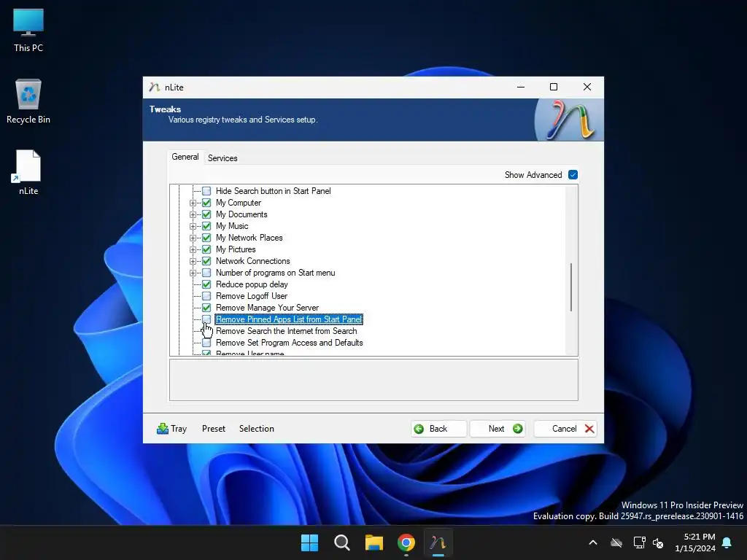Select Remove Search the Internet from Search text
The width and height of the screenshot is (747, 560).
click(x=286, y=331)
